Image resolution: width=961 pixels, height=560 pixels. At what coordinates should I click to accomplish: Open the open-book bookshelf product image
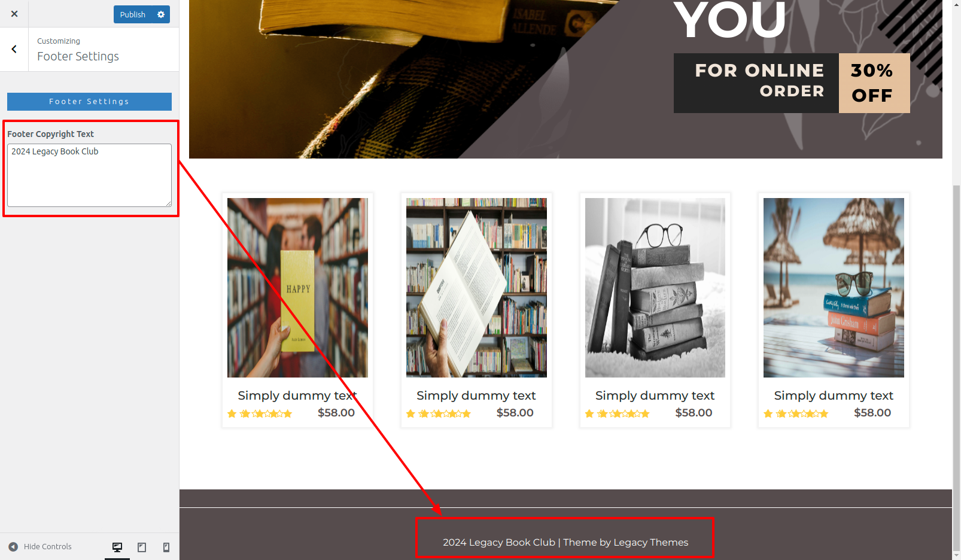click(x=476, y=288)
